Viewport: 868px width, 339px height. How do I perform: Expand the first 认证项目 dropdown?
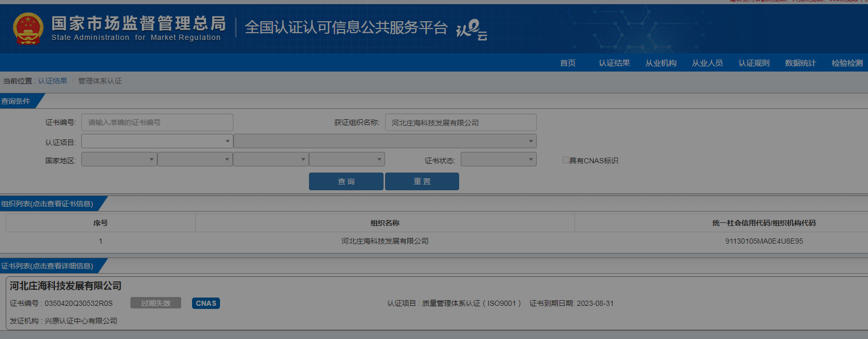(157, 141)
